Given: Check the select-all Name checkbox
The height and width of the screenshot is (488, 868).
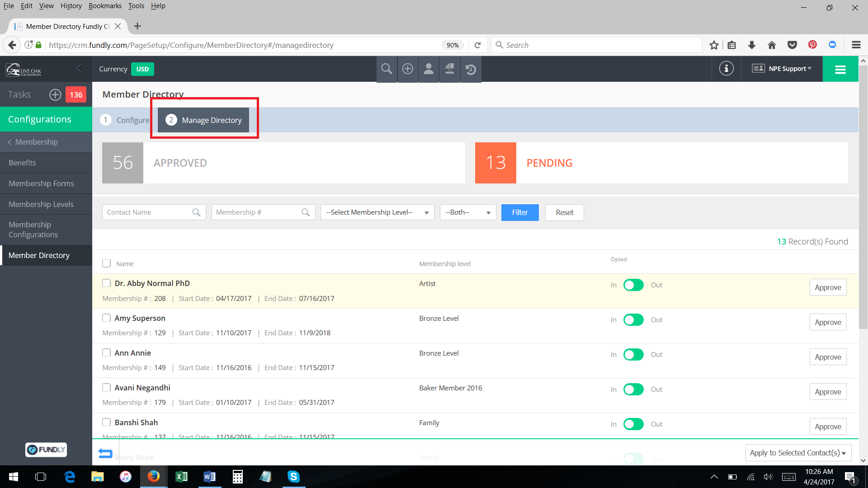Looking at the screenshot, I should 106,263.
